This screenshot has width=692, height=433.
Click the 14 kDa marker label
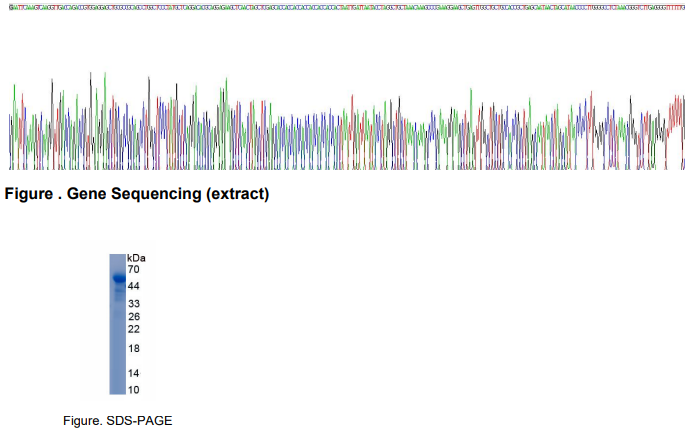[134, 373]
